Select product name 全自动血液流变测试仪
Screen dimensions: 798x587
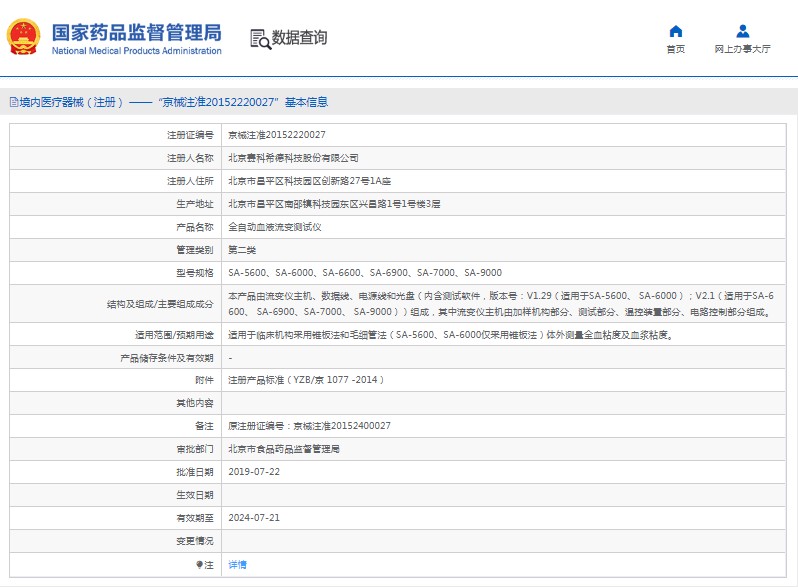click(x=275, y=227)
